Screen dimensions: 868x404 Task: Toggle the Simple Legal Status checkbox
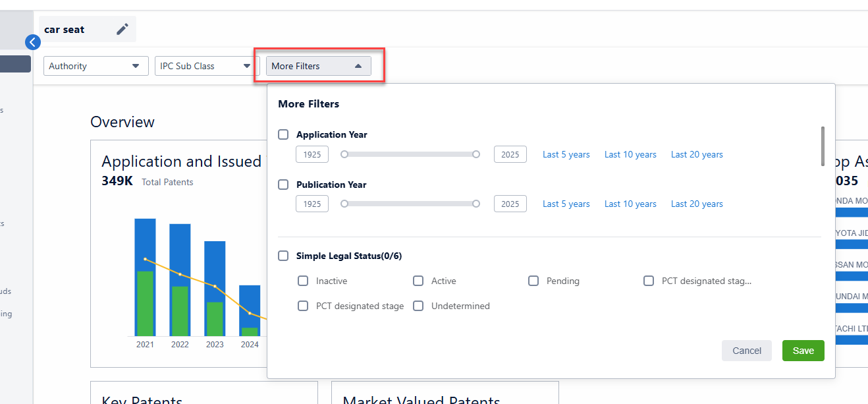283,256
